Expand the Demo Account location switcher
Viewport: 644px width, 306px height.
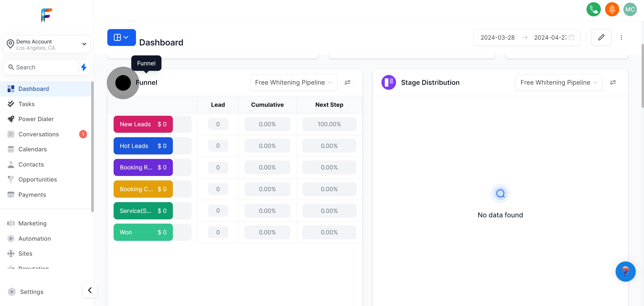pos(47,44)
